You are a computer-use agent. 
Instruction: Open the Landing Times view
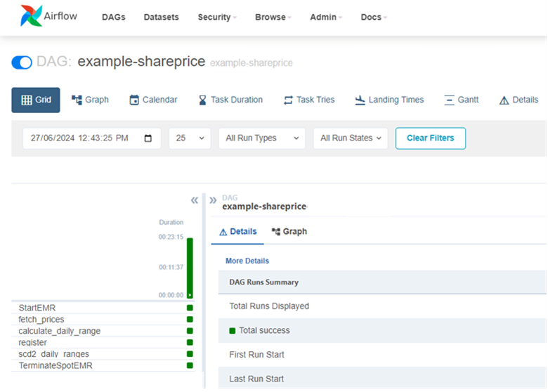coord(389,100)
